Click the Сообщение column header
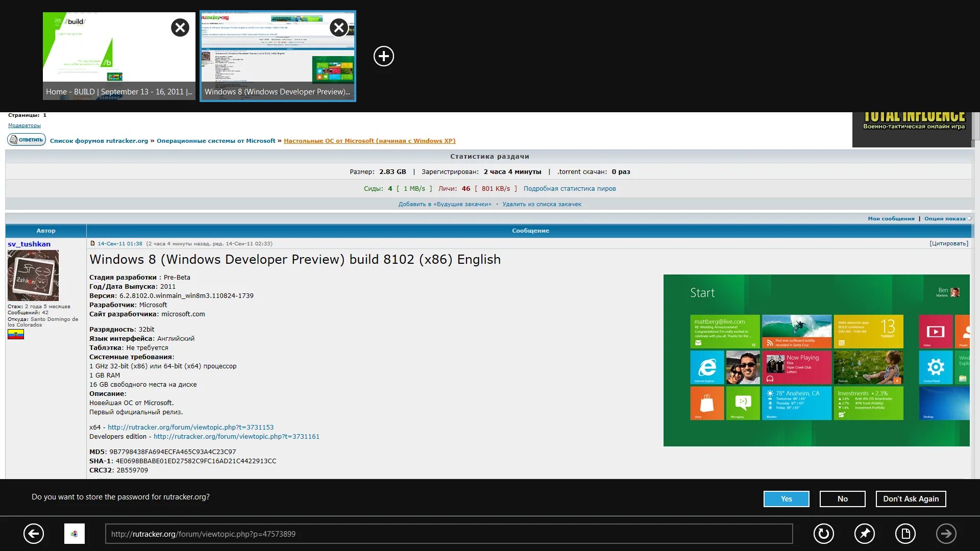 530,231
